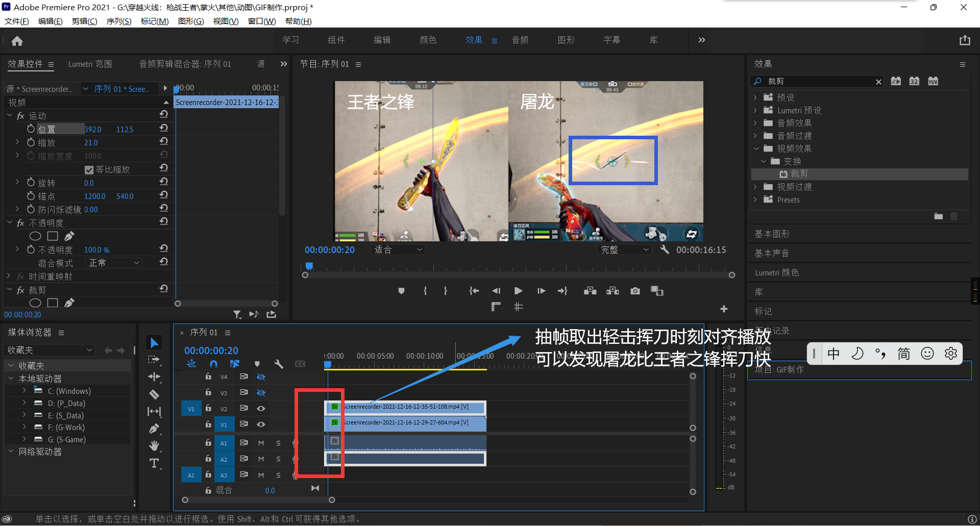Clear the effects search field
Screen dimensions: 980x526
(878, 82)
